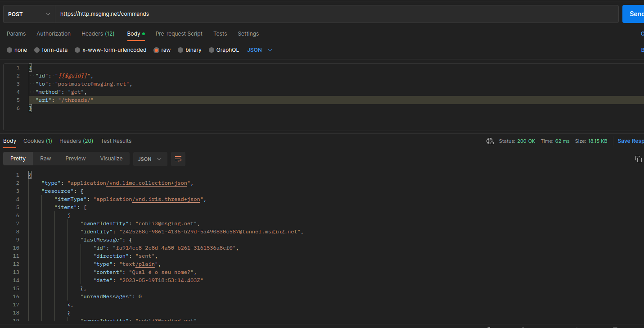
Task: Open the request Settings tab
Action: tap(248, 34)
